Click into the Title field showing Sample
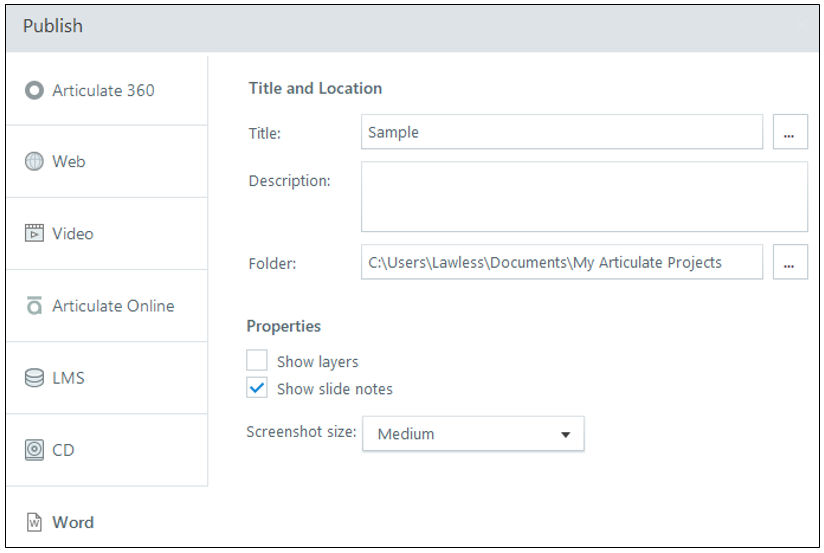Image resolution: width=824 pixels, height=553 pixels. 562,132
